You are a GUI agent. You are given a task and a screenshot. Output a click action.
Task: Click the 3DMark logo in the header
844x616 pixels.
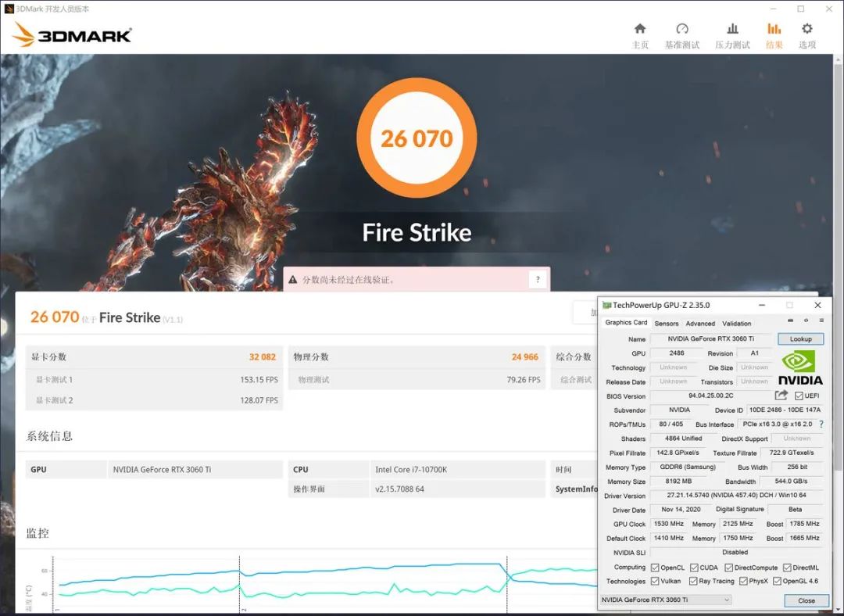72,34
